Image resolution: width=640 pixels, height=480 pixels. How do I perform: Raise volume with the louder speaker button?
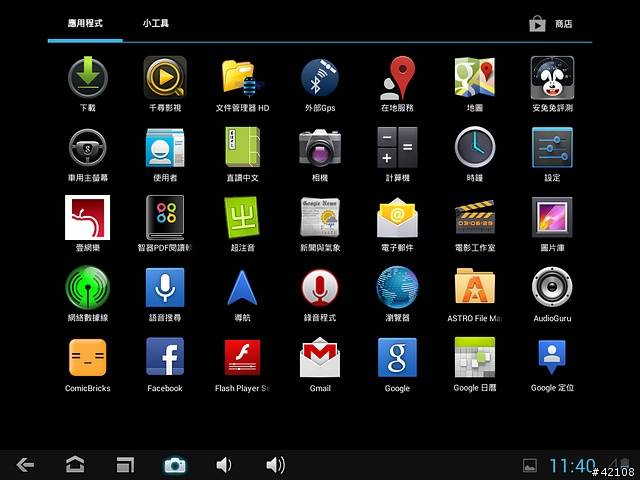276,465
